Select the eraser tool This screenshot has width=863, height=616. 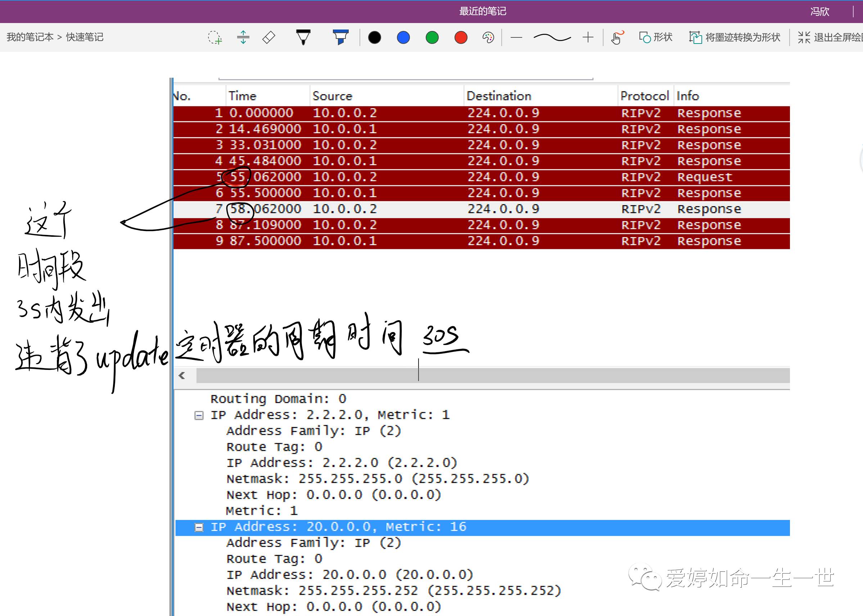coord(269,37)
